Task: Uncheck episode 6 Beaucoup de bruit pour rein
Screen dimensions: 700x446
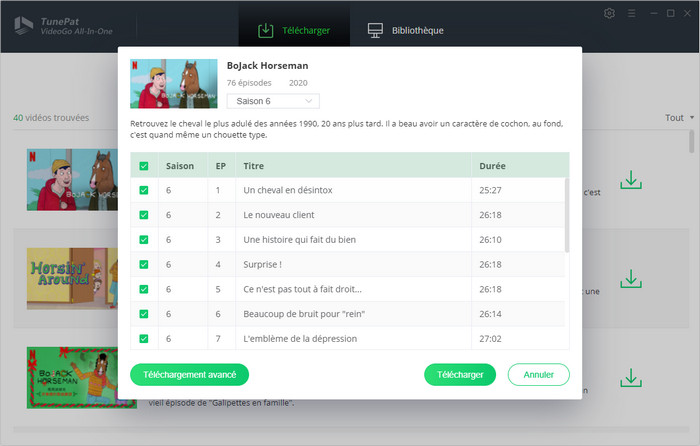Action: [x=144, y=314]
